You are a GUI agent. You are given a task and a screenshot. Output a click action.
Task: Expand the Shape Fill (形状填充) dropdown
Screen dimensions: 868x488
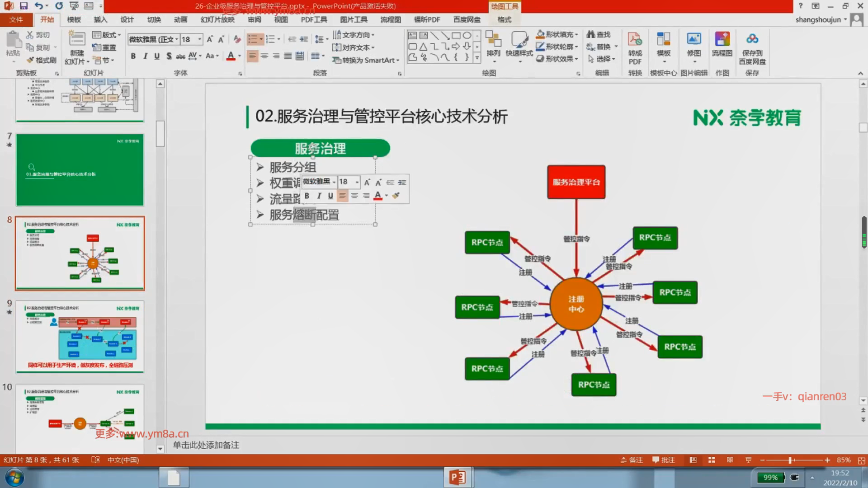click(x=576, y=35)
